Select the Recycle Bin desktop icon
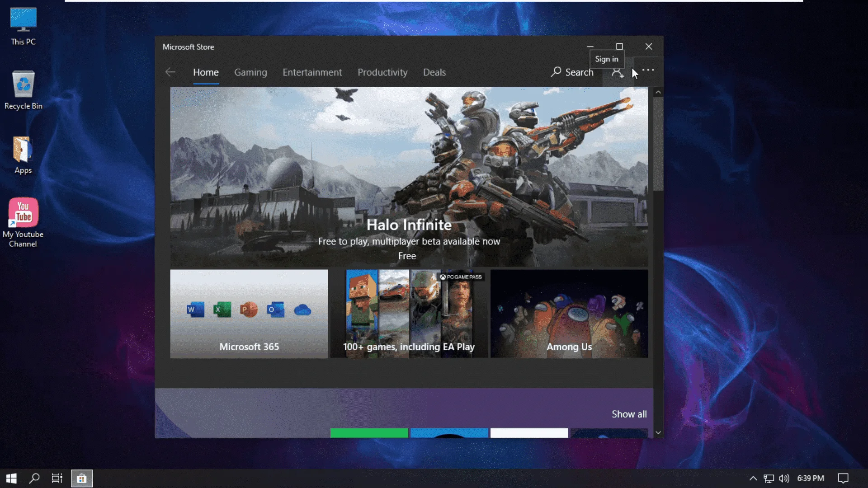Image resolution: width=868 pixels, height=488 pixels. (23, 90)
